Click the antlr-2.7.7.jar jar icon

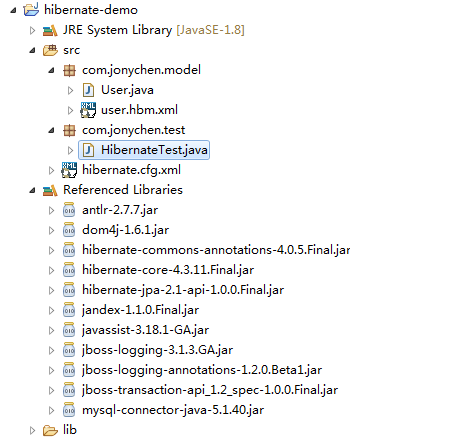(x=69, y=210)
